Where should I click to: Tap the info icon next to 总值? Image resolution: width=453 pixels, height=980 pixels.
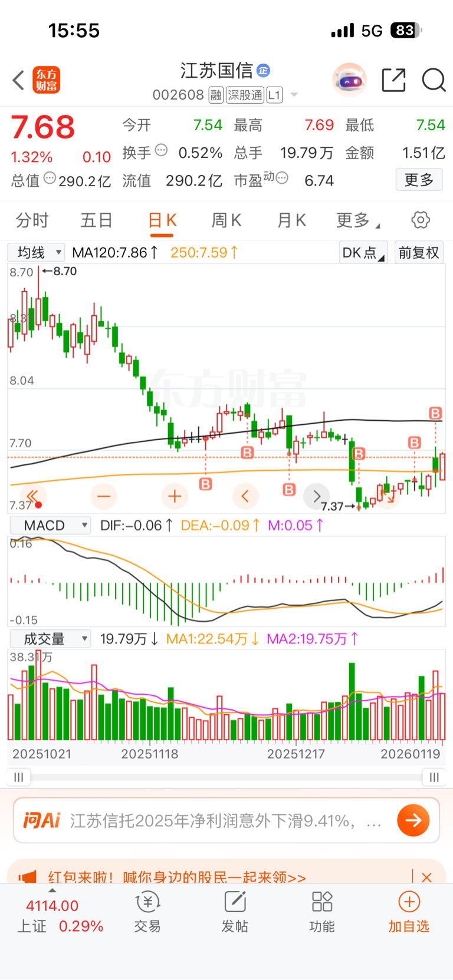[50, 178]
